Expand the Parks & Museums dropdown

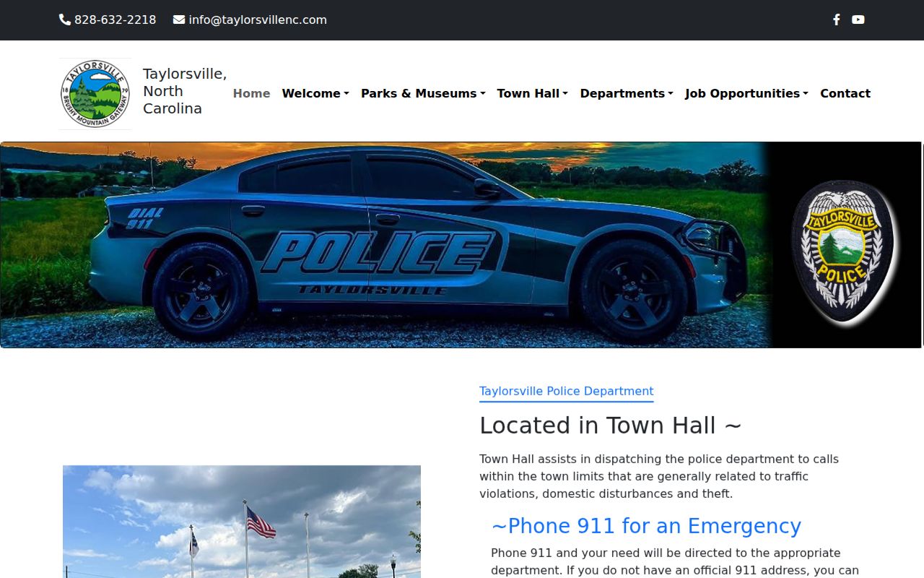tap(423, 93)
